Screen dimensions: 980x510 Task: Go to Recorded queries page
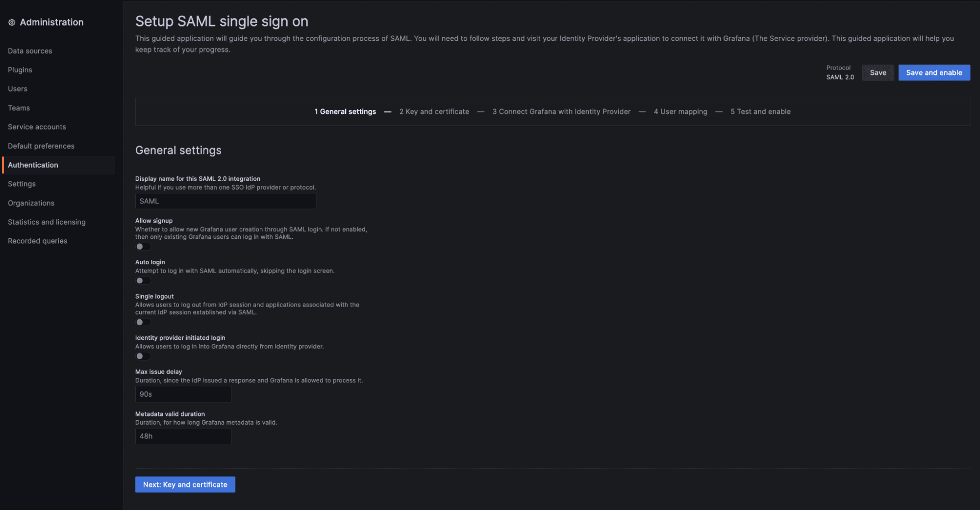(x=37, y=241)
